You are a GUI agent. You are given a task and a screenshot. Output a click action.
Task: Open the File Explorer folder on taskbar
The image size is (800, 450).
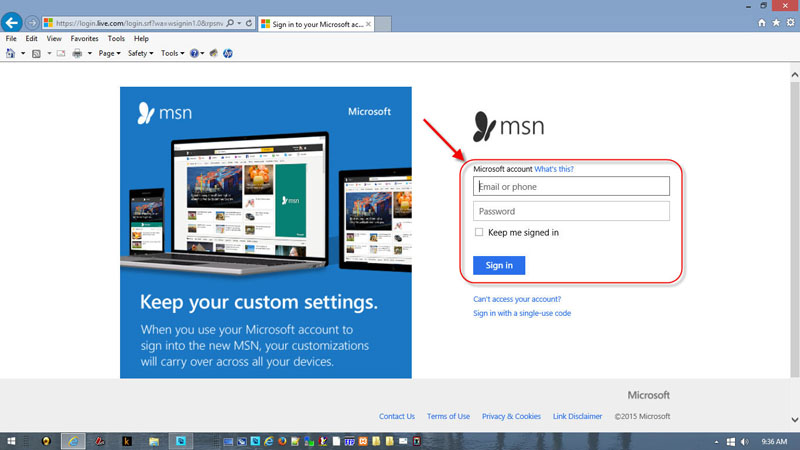[154, 441]
